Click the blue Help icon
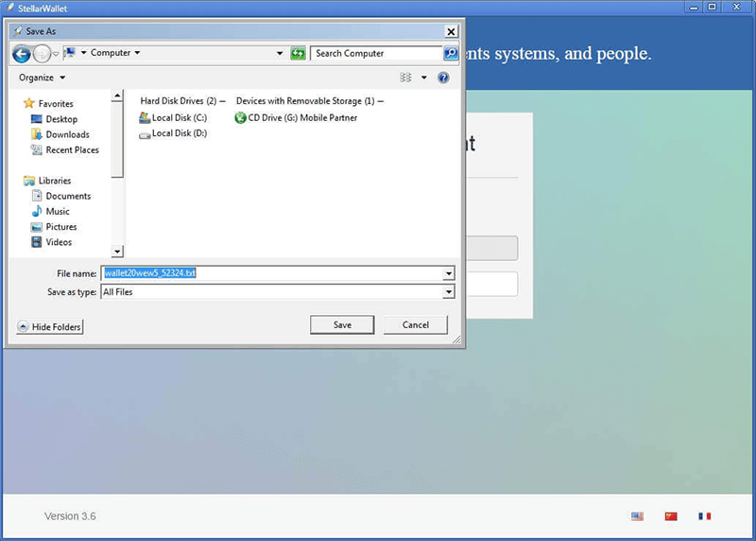756x541 pixels. (x=443, y=78)
